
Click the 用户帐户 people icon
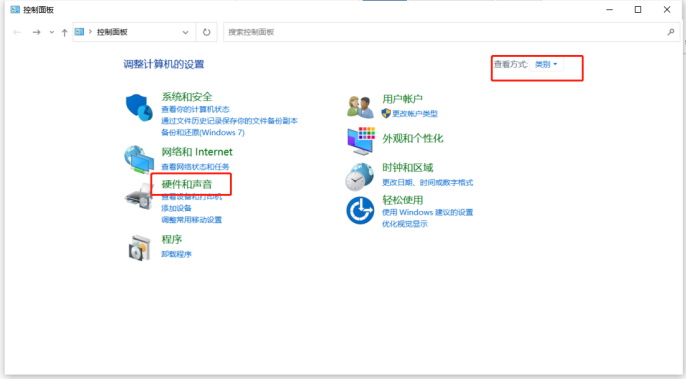click(x=360, y=106)
